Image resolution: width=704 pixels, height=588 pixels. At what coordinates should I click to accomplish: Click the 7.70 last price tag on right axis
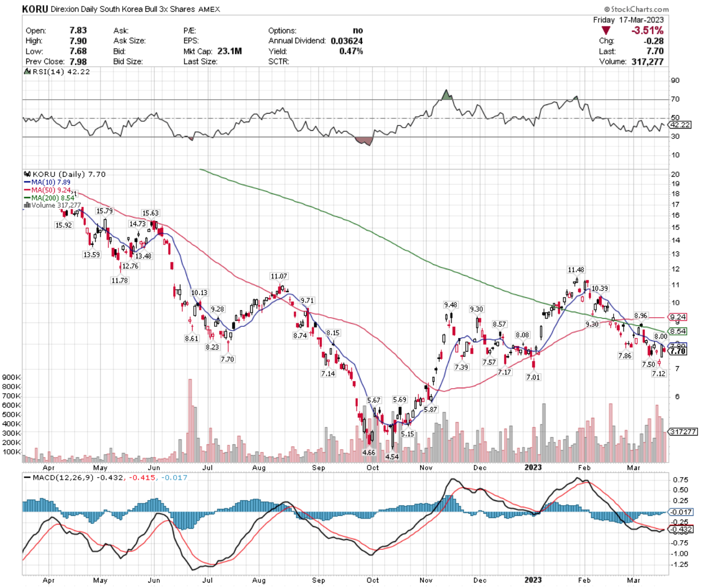pyautogui.click(x=678, y=351)
